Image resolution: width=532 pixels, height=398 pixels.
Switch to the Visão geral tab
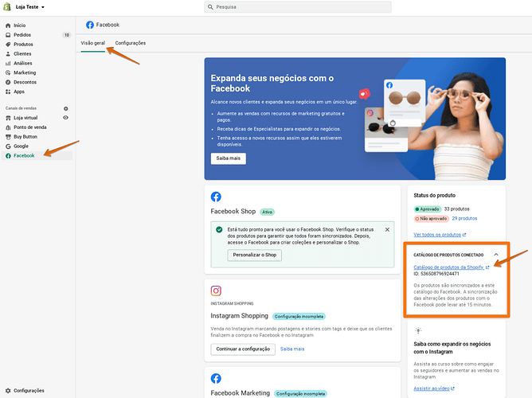[93, 44]
